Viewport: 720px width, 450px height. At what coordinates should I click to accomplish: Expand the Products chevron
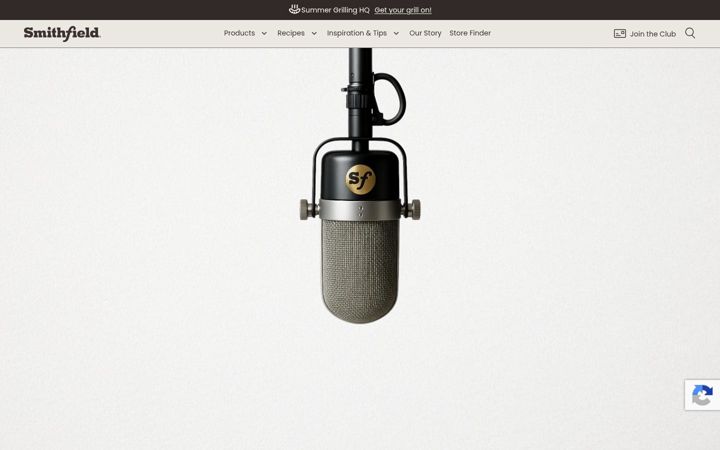click(264, 34)
